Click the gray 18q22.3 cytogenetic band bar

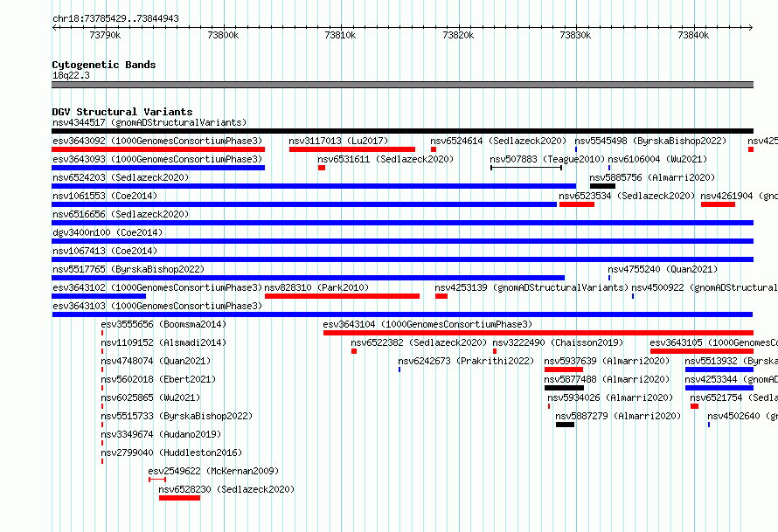tap(402, 85)
